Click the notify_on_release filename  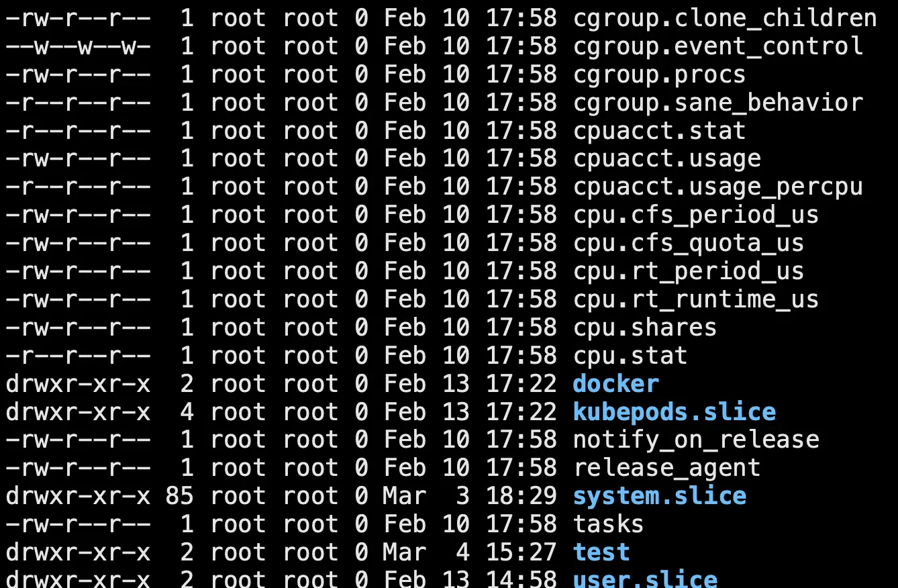[696, 440]
